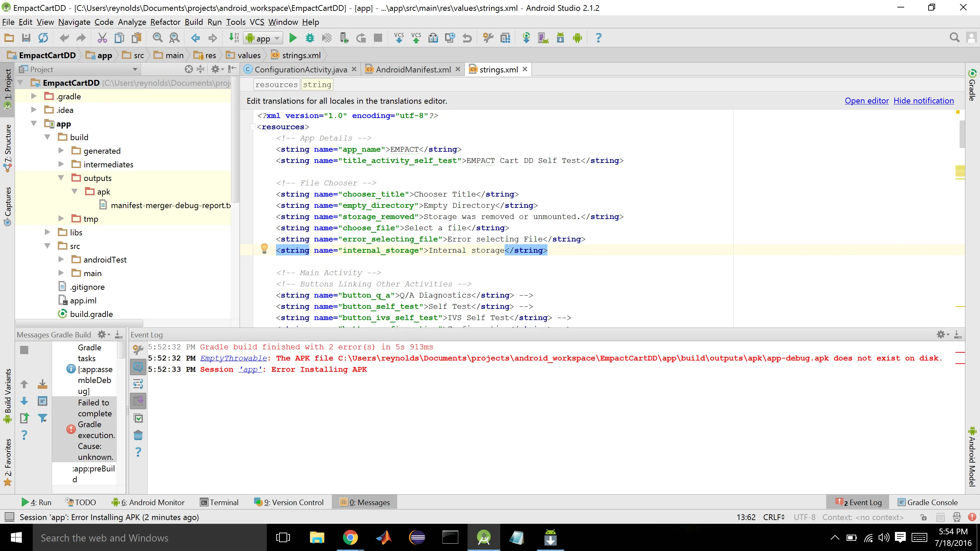Click the Undo arrow icon
Image resolution: width=980 pixels, height=551 pixels.
[x=64, y=38]
